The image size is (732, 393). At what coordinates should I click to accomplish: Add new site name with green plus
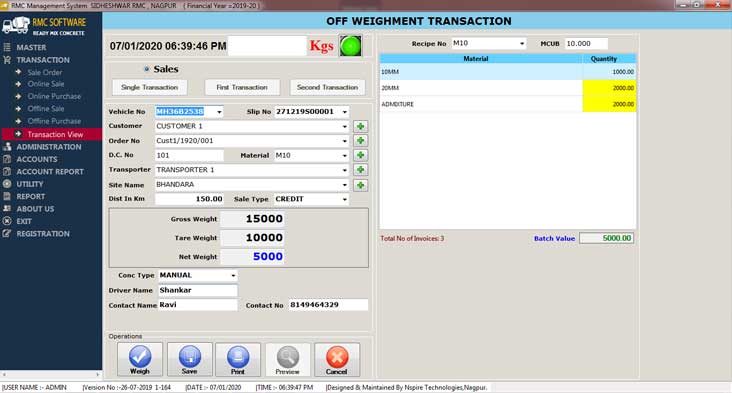[x=360, y=185]
